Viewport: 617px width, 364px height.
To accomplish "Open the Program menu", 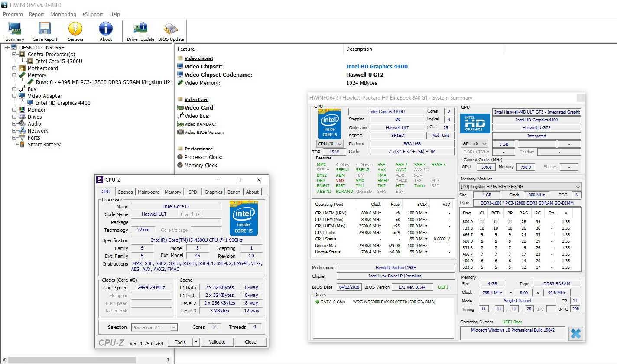I will click(x=13, y=14).
